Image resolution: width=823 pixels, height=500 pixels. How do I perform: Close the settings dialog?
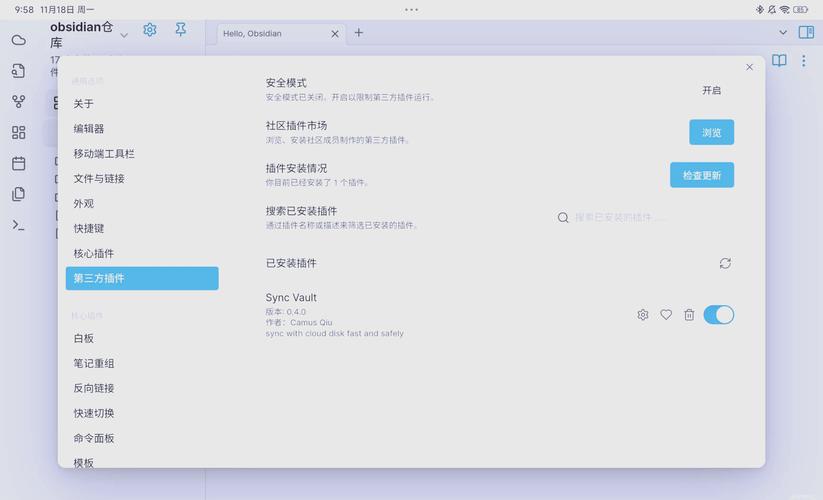point(750,67)
